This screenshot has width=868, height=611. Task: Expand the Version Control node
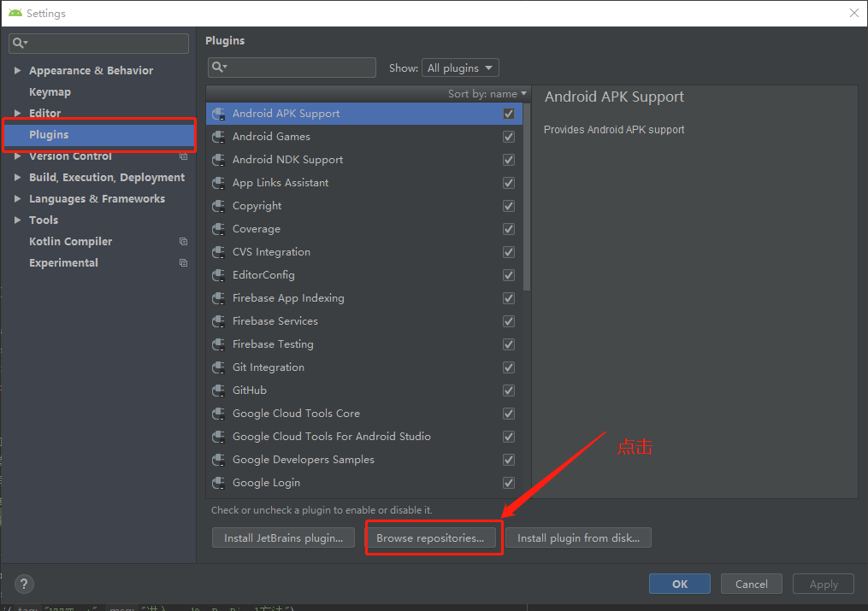[17, 156]
